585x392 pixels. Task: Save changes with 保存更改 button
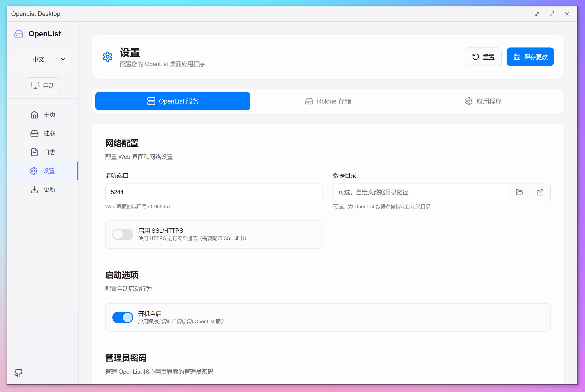click(530, 57)
